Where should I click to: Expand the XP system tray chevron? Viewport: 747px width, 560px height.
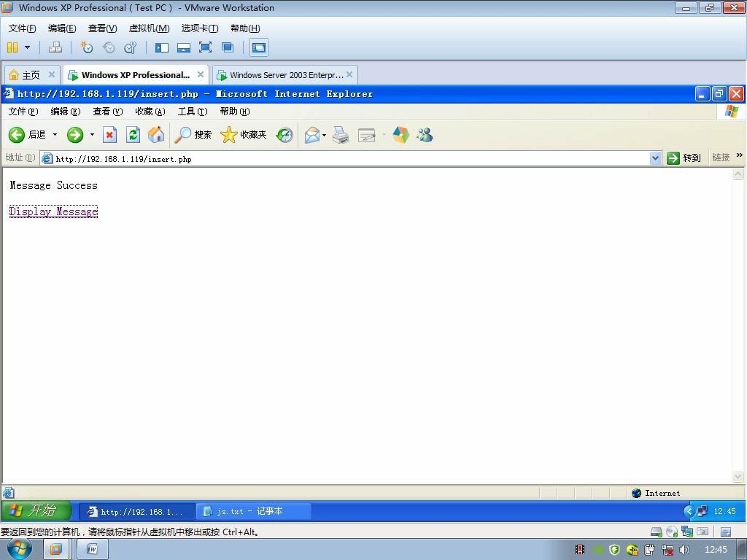pos(689,511)
